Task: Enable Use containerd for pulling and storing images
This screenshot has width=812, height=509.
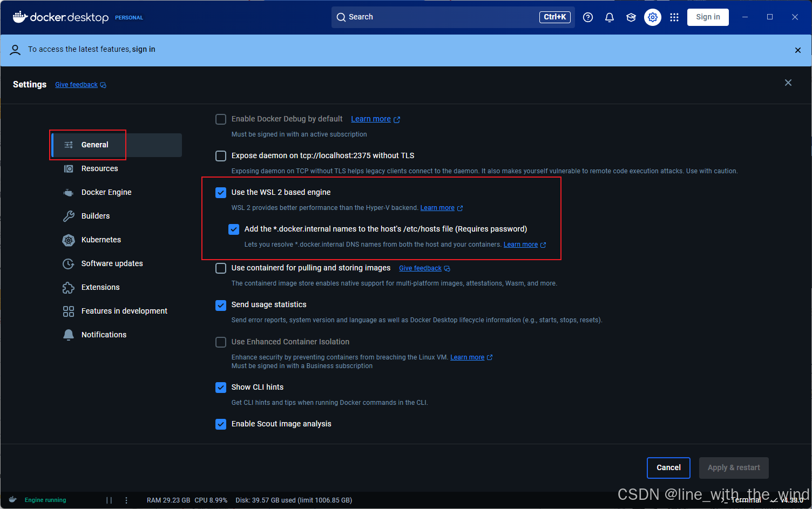Action: click(221, 268)
